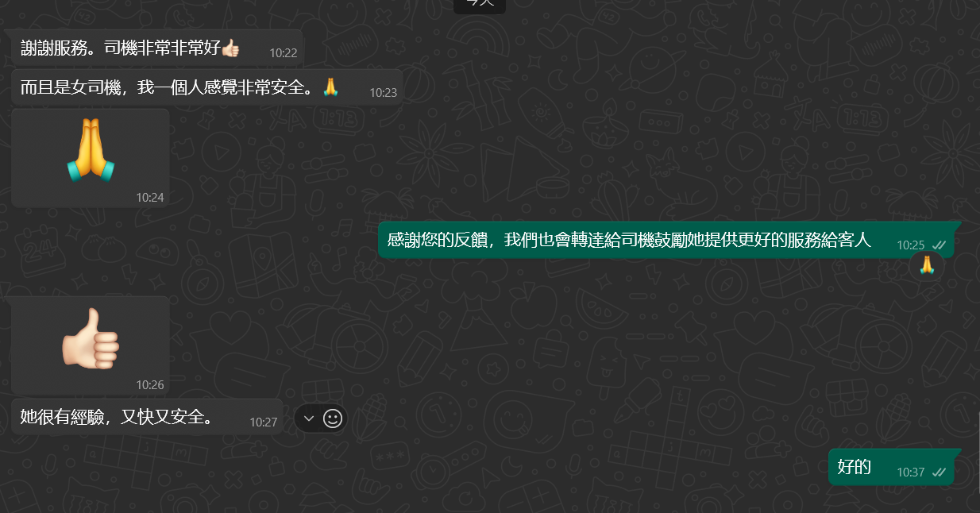Select the outgoing 好的 message bubble
The image size is (980, 513).
[x=891, y=466]
